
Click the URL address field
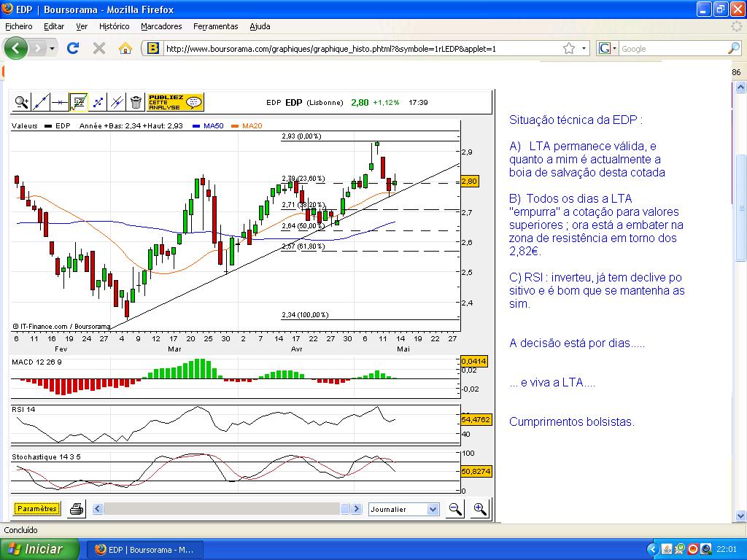pyautogui.click(x=361, y=49)
